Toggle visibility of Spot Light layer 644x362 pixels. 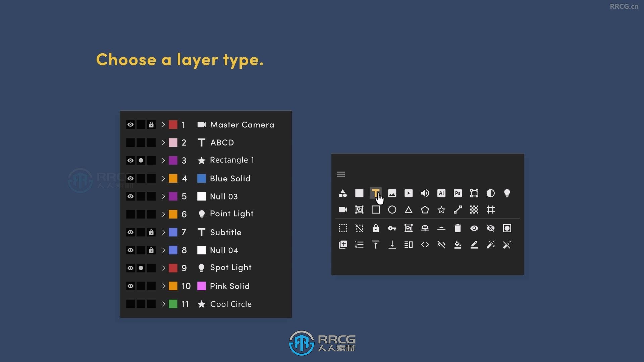[x=130, y=267]
